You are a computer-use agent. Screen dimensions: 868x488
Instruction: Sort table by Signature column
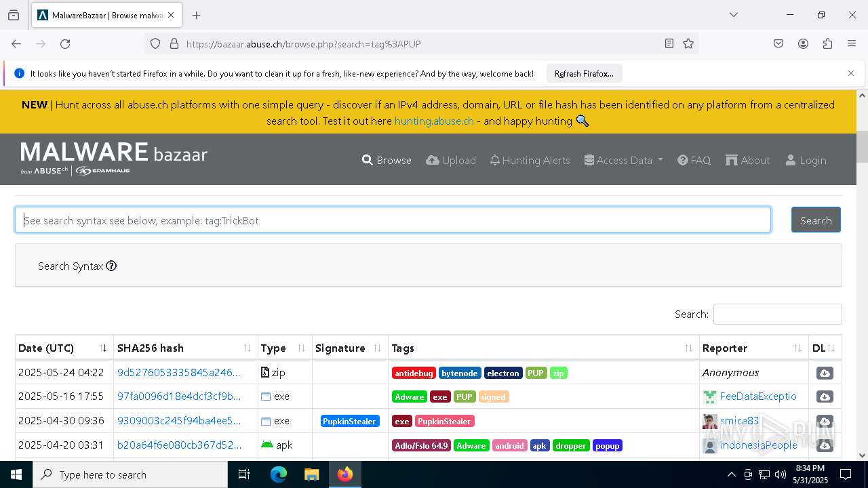pyautogui.click(x=350, y=348)
